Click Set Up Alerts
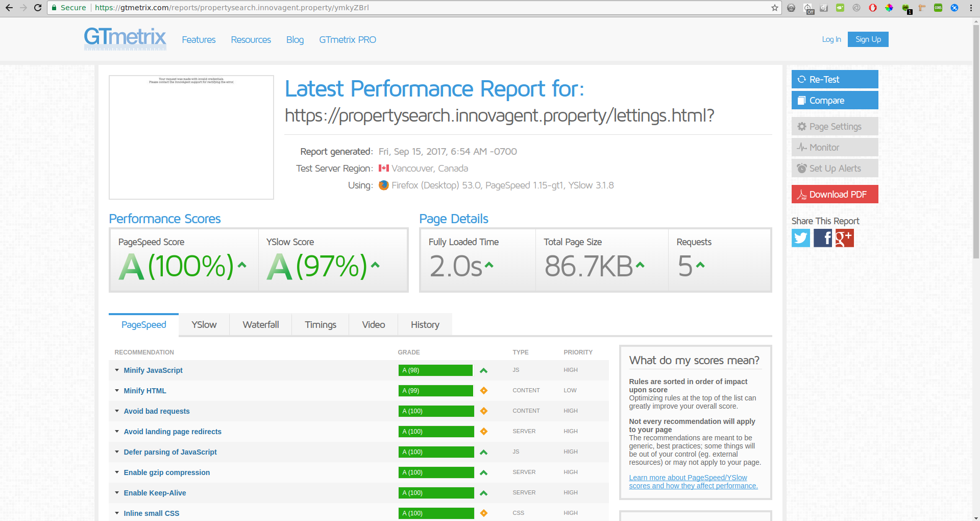 coord(835,168)
